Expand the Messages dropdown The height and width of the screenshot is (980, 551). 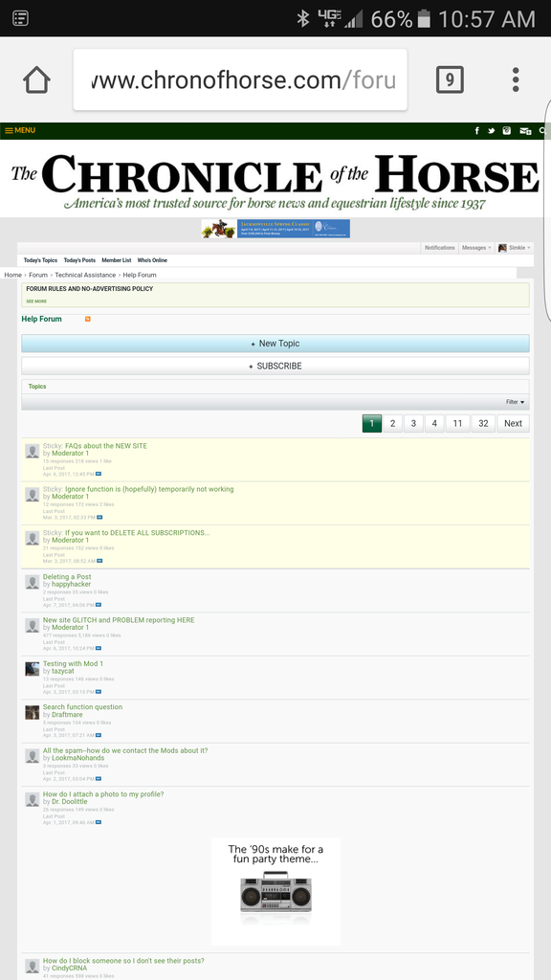[476, 248]
